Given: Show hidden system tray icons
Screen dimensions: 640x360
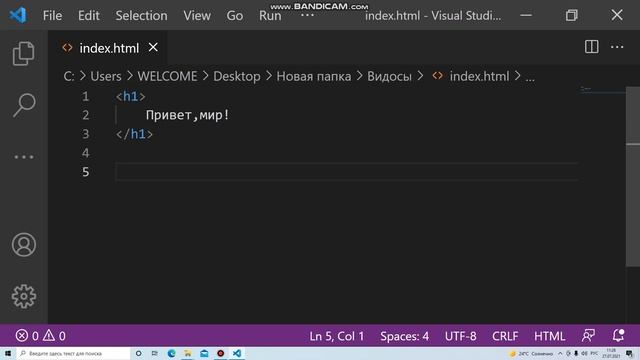Looking at the screenshot, I should (x=560, y=353).
